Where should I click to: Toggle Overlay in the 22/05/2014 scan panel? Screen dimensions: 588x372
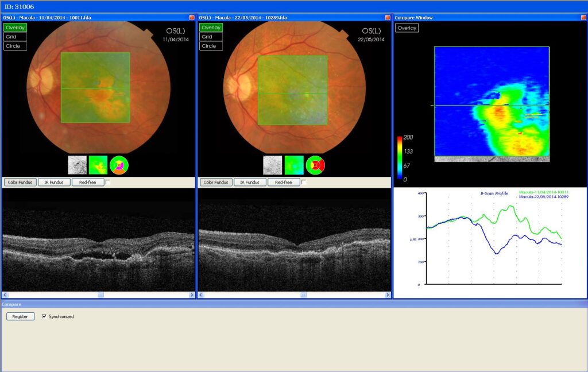(211, 28)
